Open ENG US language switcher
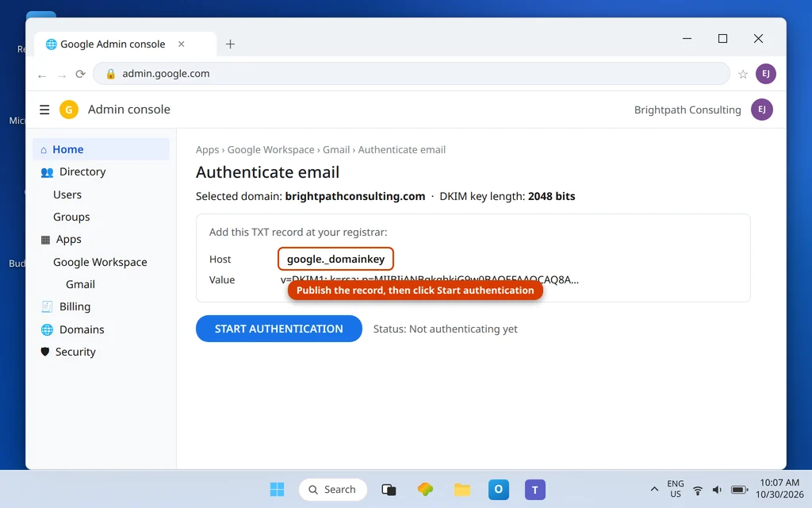The height and width of the screenshot is (508, 812). click(x=676, y=489)
